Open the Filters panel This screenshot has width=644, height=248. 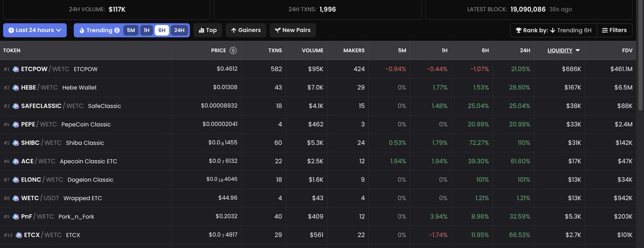614,30
